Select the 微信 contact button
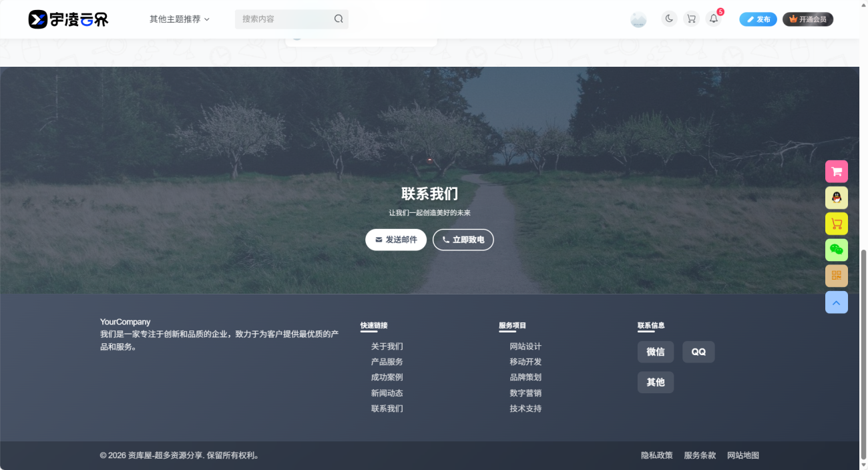The image size is (868, 470). coord(656,352)
